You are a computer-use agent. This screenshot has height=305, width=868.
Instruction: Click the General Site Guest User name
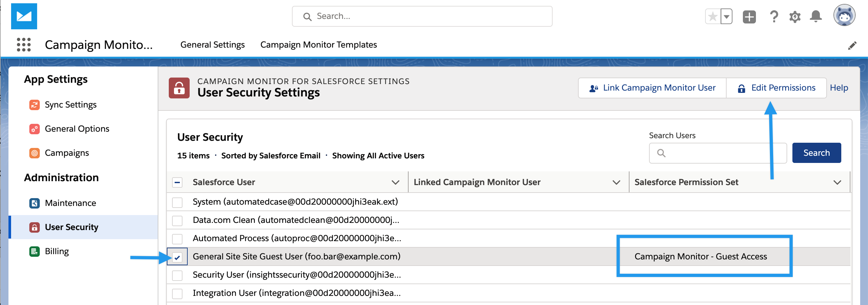[297, 257]
